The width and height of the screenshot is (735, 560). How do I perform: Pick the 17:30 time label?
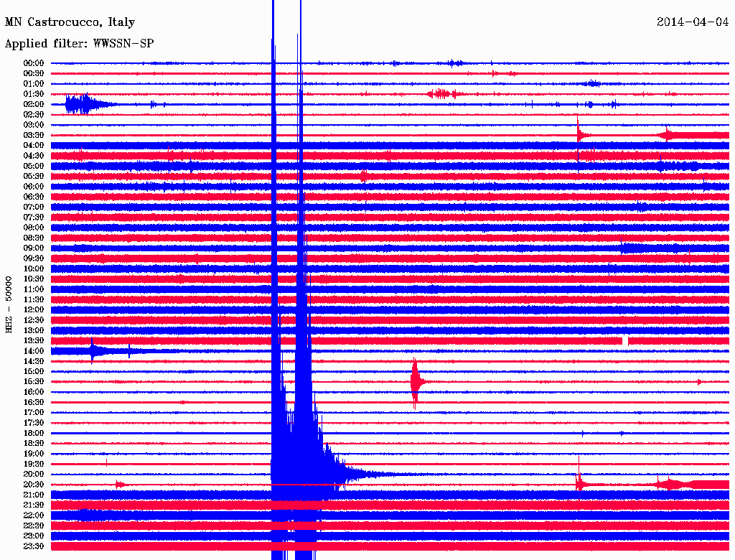(34, 423)
